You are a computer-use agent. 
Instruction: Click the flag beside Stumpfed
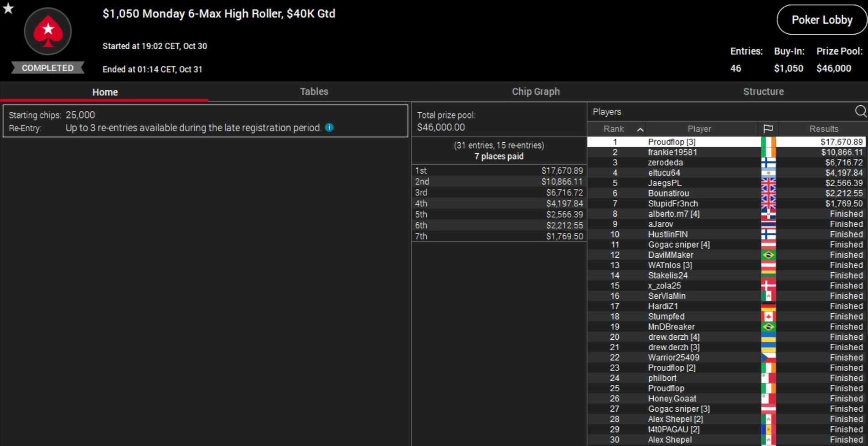(x=768, y=316)
